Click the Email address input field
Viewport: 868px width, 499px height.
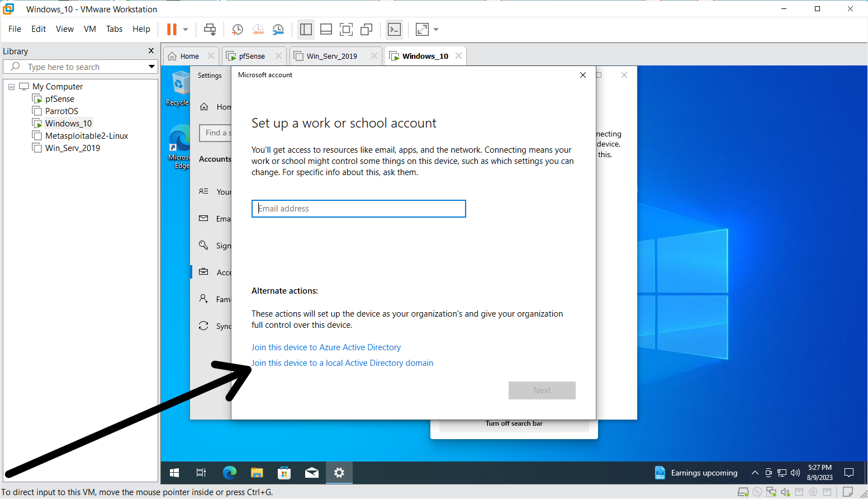coord(359,209)
